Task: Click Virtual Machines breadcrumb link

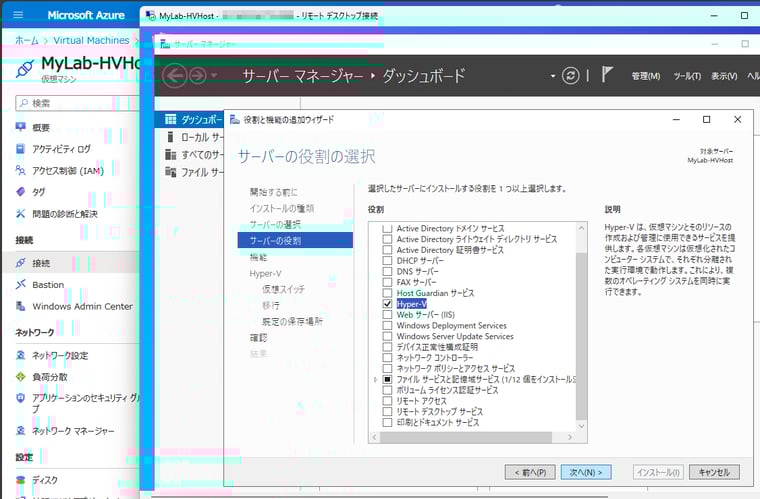Action: (91, 40)
